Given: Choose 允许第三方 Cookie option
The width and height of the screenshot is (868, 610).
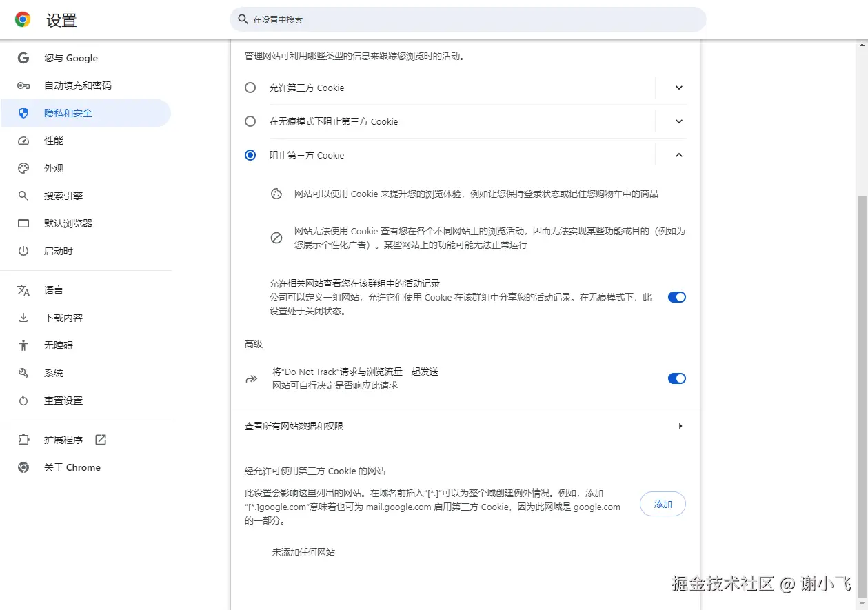Looking at the screenshot, I should (x=250, y=88).
